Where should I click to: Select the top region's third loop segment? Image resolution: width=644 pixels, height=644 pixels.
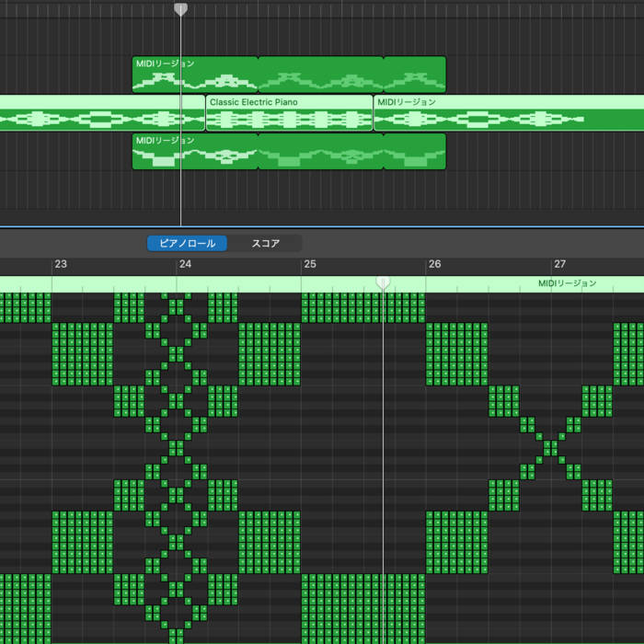coord(414,75)
